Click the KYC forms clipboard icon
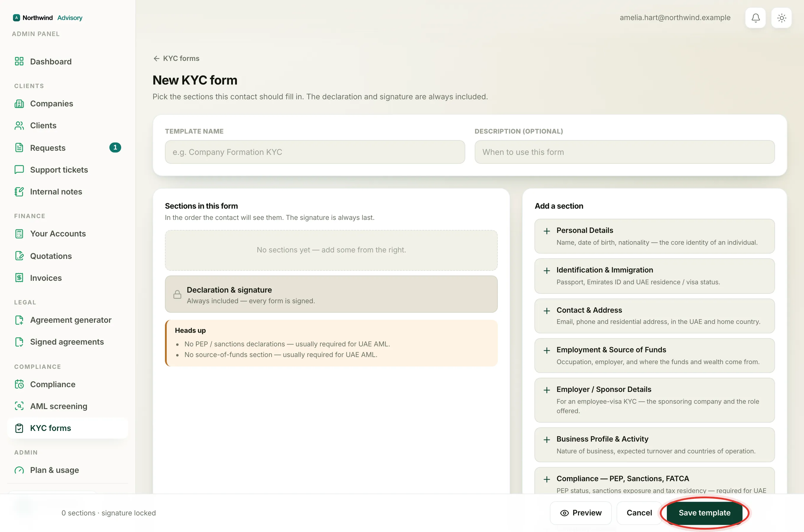The height and width of the screenshot is (532, 804). (19, 428)
